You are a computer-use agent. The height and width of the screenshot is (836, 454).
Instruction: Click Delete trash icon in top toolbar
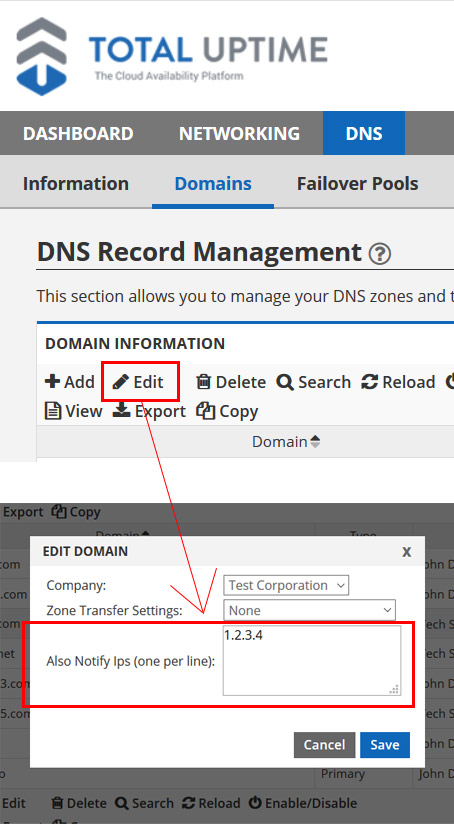(x=231, y=382)
